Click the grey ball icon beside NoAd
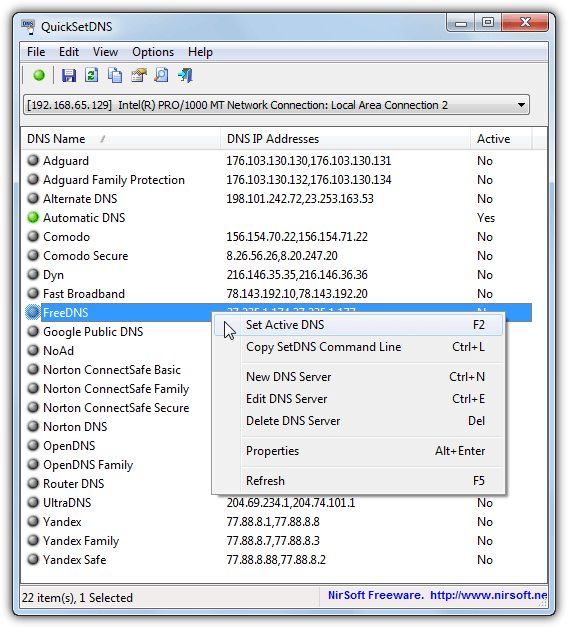The height and width of the screenshot is (627, 568). point(33,350)
